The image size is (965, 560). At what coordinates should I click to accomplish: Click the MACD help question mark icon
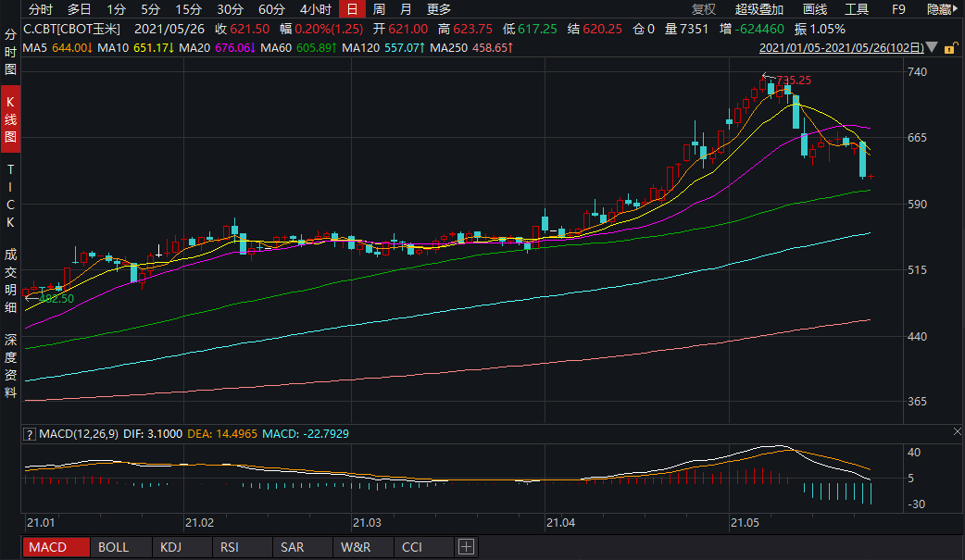31,433
